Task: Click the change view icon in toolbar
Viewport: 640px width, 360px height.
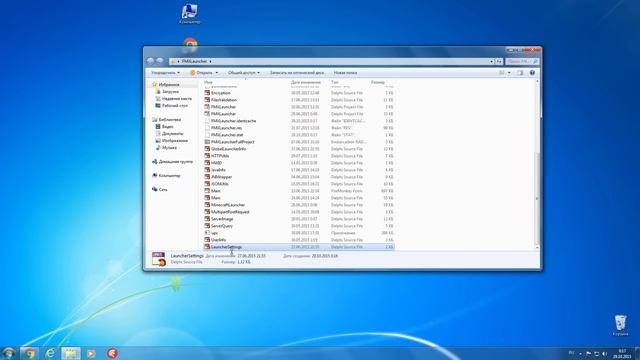Action: tap(502, 73)
